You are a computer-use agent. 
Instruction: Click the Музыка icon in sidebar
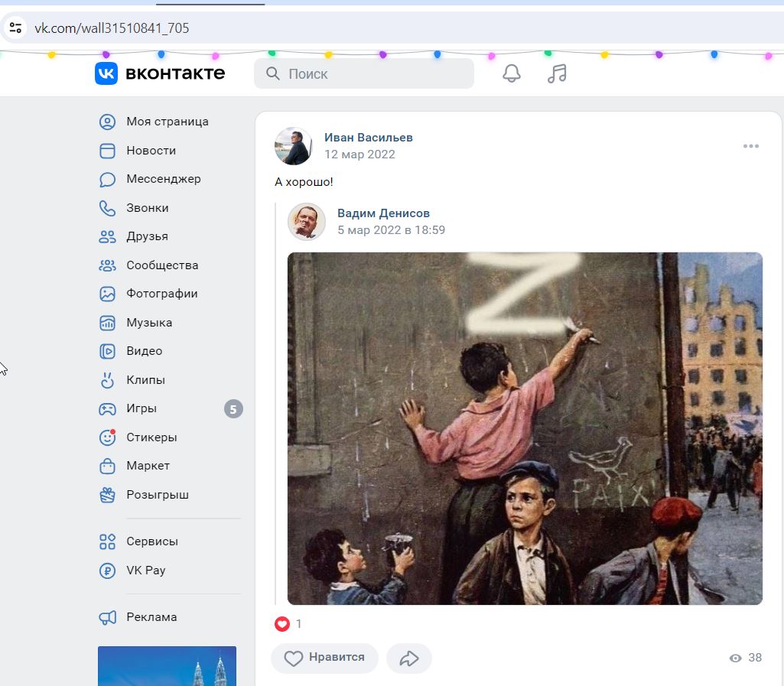[107, 323]
